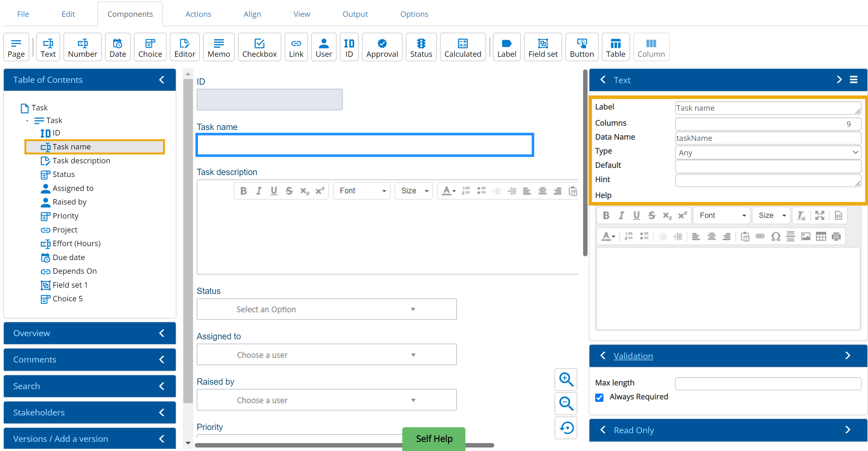Click the reset zoom icon
The width and height of the screenshot is (868, 451).
click(566, 428)
